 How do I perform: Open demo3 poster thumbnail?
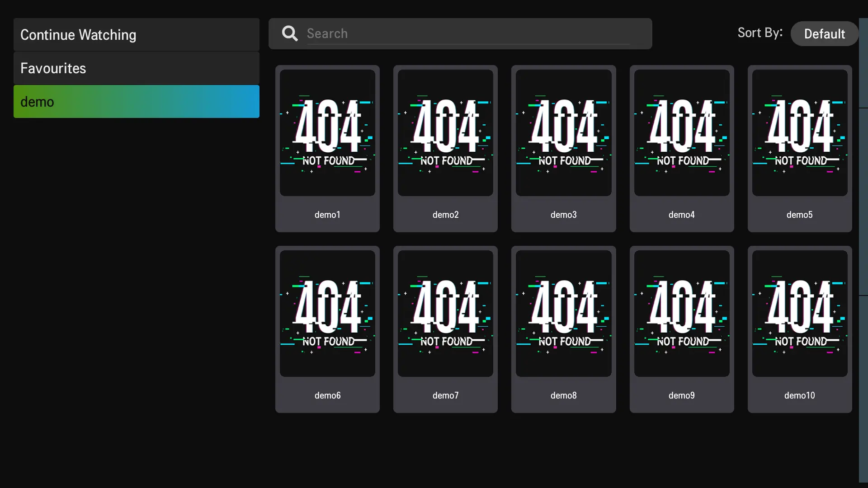click(x=563, y=133)
